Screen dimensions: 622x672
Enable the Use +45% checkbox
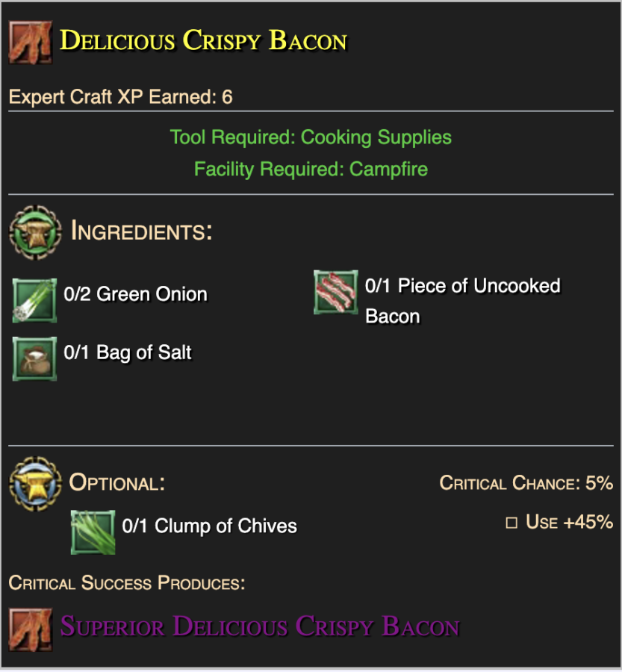(x=511, y=523)
